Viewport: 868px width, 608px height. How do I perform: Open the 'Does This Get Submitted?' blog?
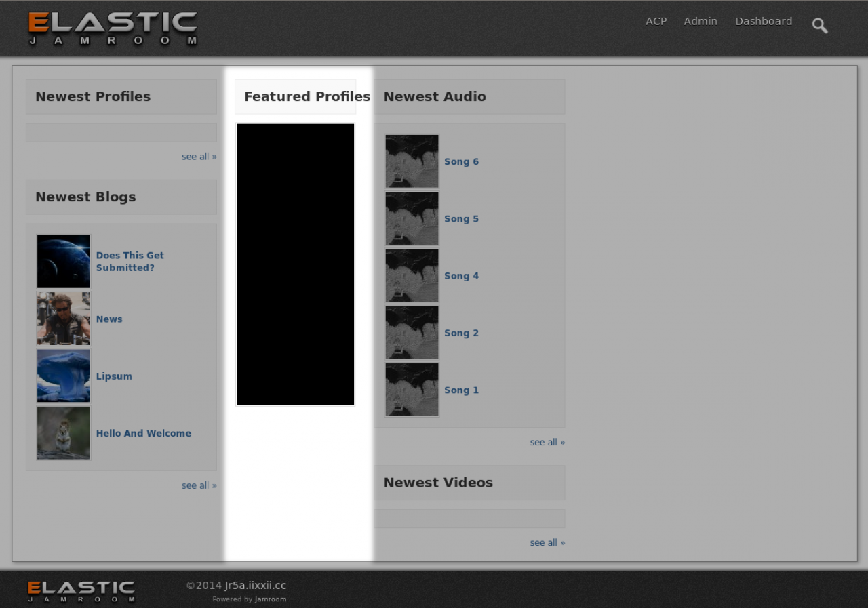(130, 262)
